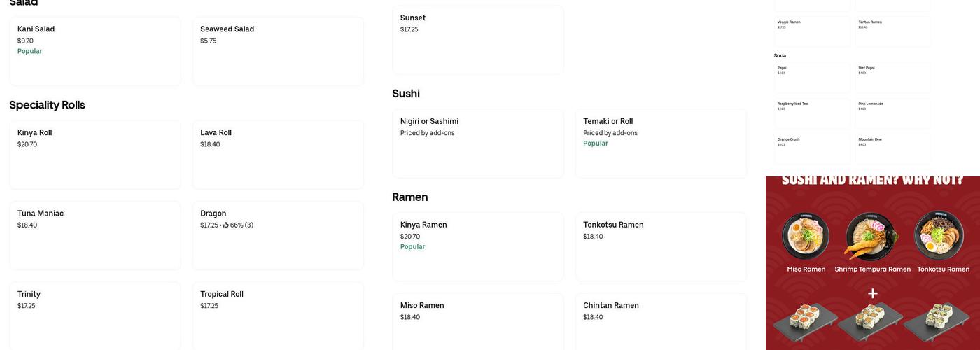980x350 pixels.
Task: Click the Tonkotsu Ramen bowl image in the banner
Action: tap(939, 236)
